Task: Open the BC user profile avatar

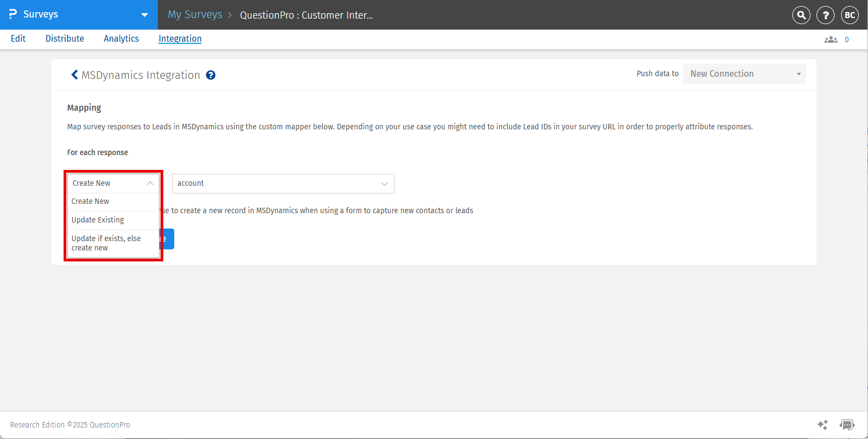Action: 849,15
